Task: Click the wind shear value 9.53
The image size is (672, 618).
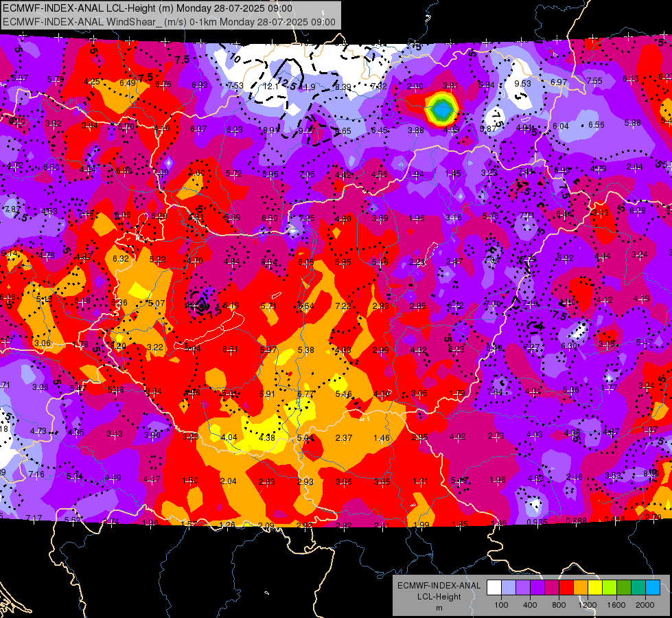Action: click(523, 84)
